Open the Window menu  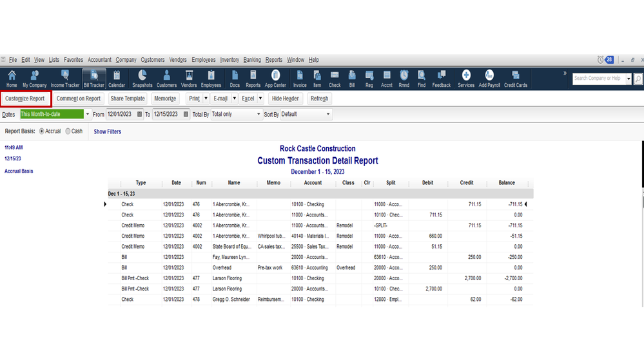[x=295, y=60]
